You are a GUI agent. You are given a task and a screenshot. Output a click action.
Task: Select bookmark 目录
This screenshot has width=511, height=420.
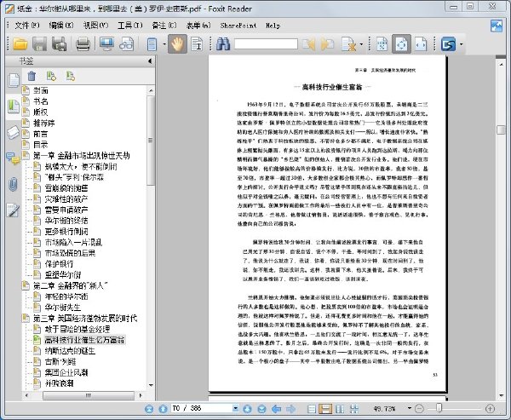pos(41,145)
